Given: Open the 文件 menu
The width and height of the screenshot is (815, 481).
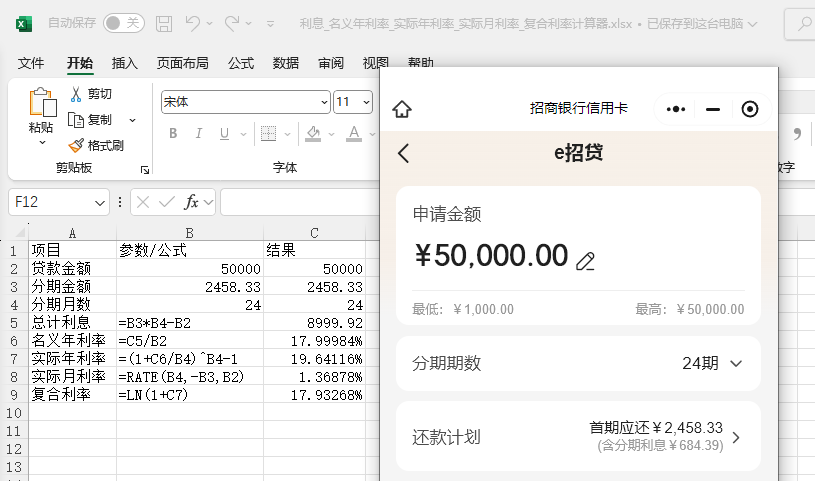Looking at the screenshot, I should [31, 63].
